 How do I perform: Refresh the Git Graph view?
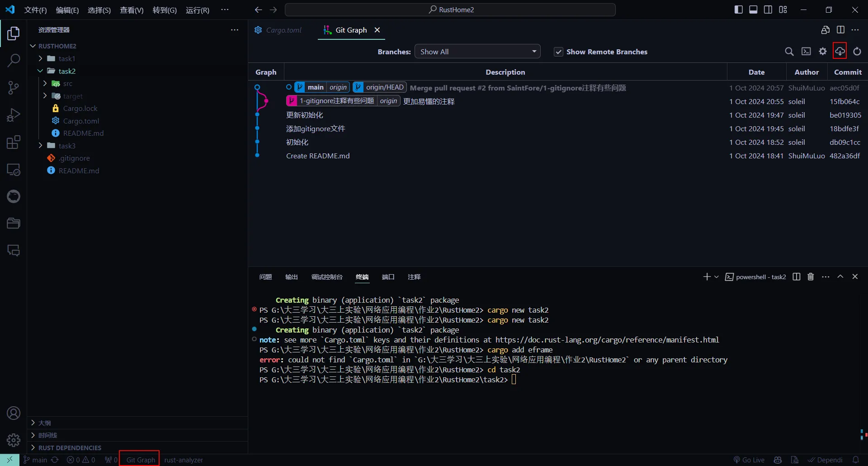858,52
